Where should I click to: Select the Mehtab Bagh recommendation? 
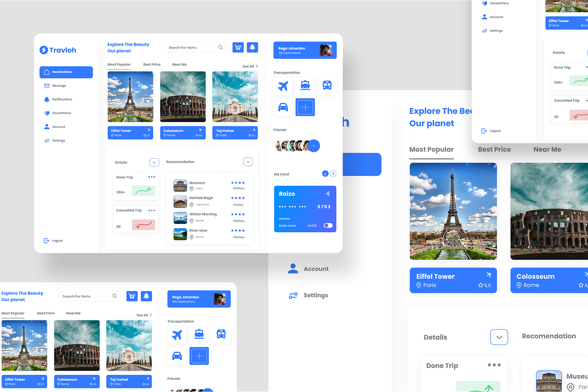point(210,201)
